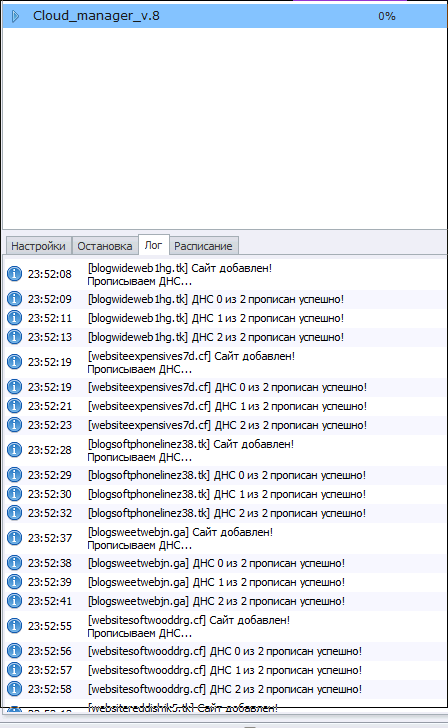The image size is (448, 728).
Task: Select blogwideweb1hg.tk ДНС 0 из 2 message
Action: [216, 299]
